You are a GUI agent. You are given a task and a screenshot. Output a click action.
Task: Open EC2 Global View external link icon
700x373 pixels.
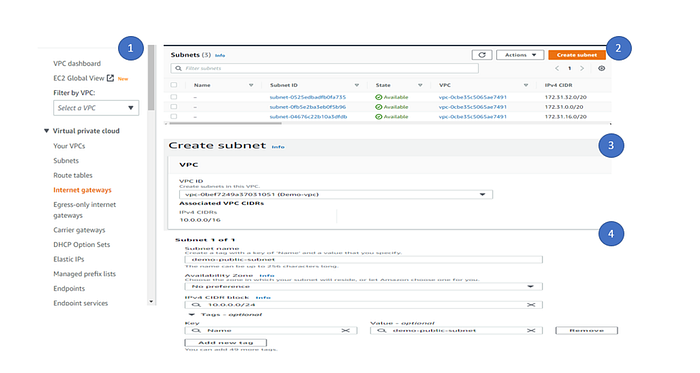(110, 78)
